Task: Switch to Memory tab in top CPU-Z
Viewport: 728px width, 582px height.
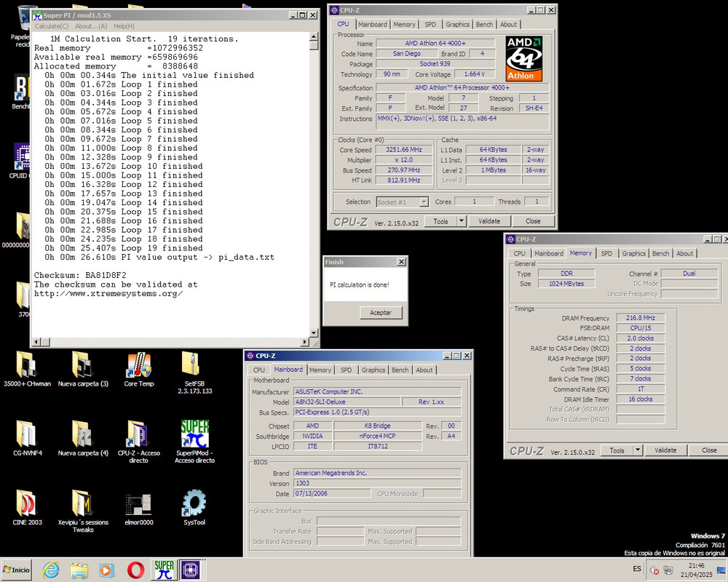Action: [x=404, y=25]
